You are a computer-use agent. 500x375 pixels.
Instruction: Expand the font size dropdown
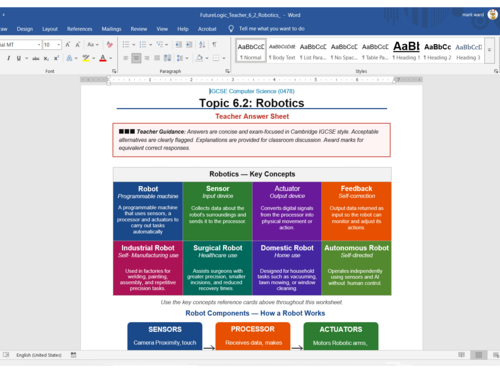(59, 45)
